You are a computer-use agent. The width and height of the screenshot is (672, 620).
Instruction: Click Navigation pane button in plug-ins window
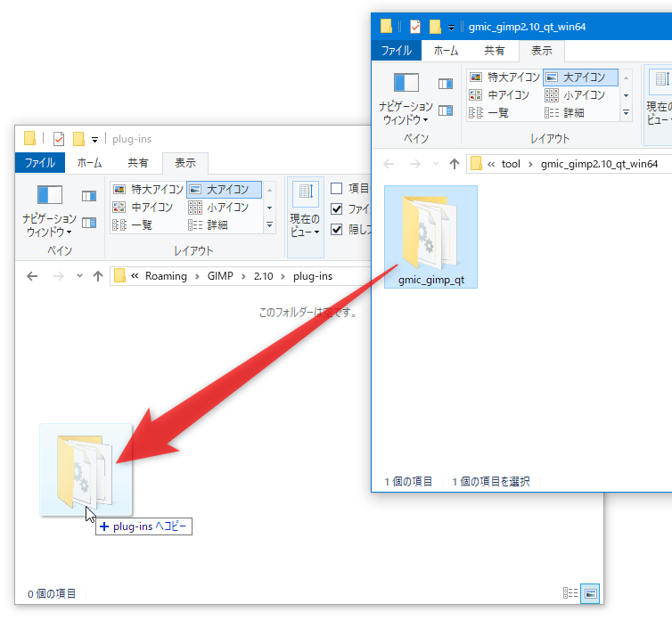point(49,211)
